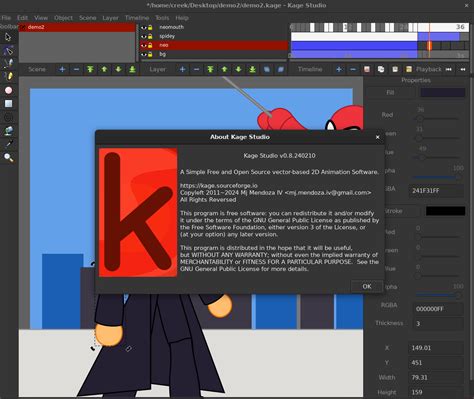
Task: Click the Thickness input field
Action: [x=438, y=323]
